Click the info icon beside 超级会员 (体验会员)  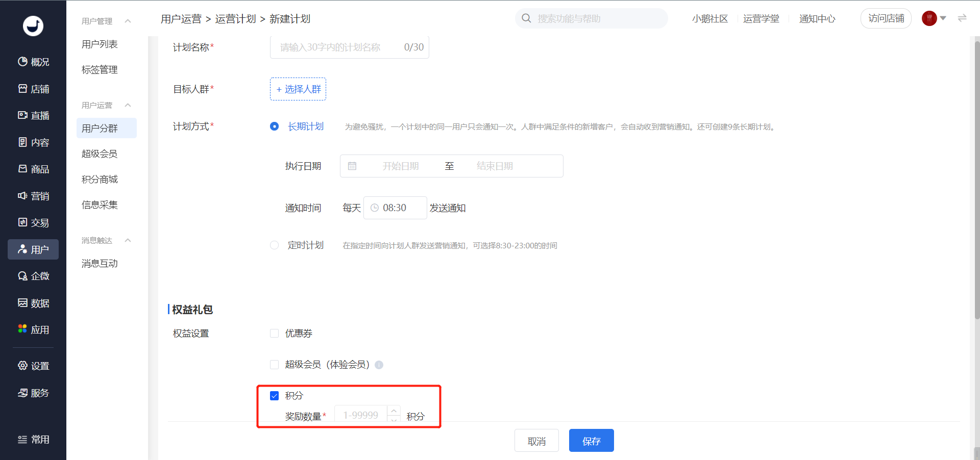coord(379,365)
